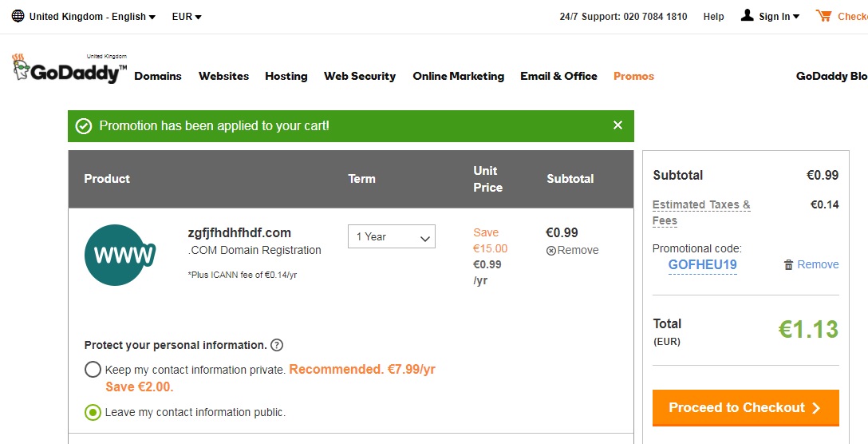The height and width of the screenshot is (444, 868).
Task: Click the personal information help icon
Action: click(277, 346)
